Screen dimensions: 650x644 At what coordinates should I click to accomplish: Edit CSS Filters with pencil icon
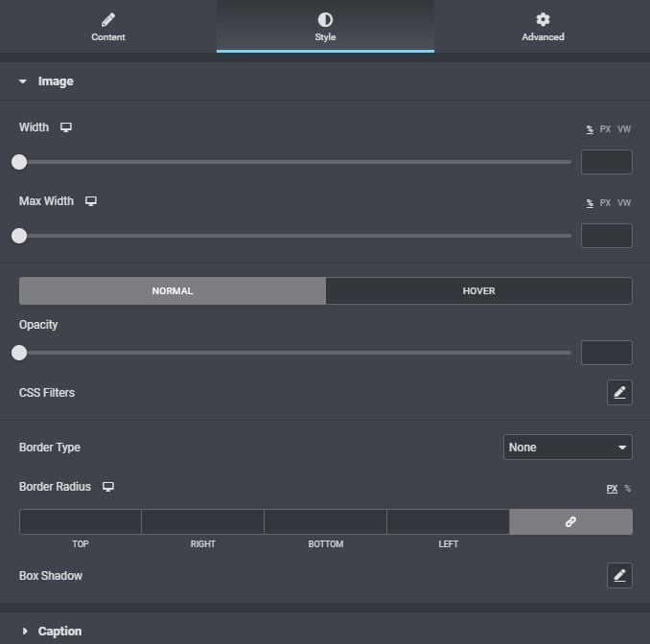coord(619,392)
